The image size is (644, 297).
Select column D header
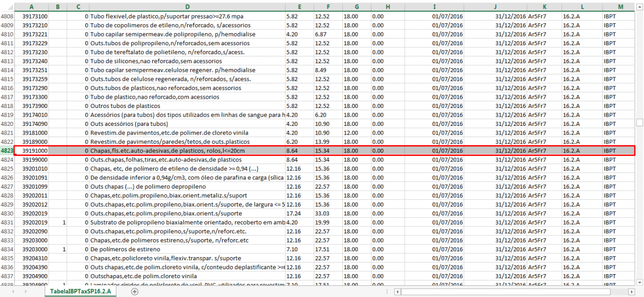(187, 7)
